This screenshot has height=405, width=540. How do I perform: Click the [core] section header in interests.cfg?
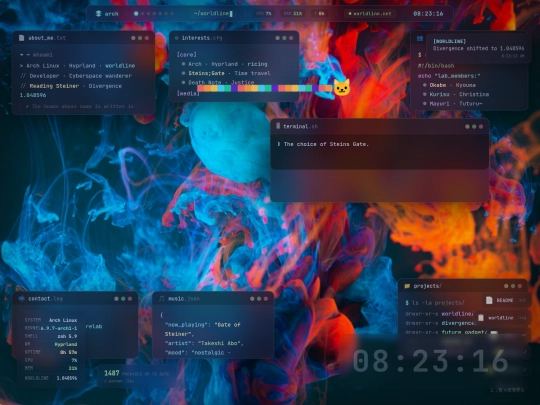tap(186, 54)
